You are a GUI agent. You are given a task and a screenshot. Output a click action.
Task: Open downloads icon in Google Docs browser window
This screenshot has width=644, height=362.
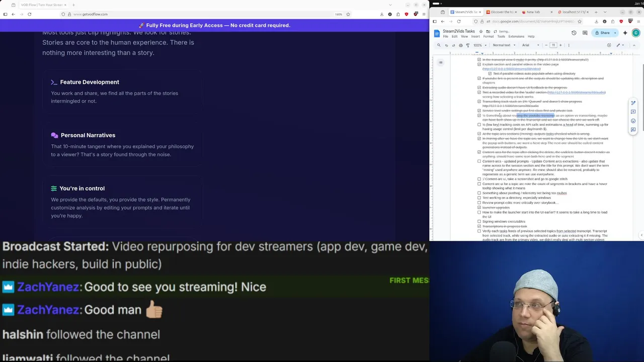[x=596, y=21]
